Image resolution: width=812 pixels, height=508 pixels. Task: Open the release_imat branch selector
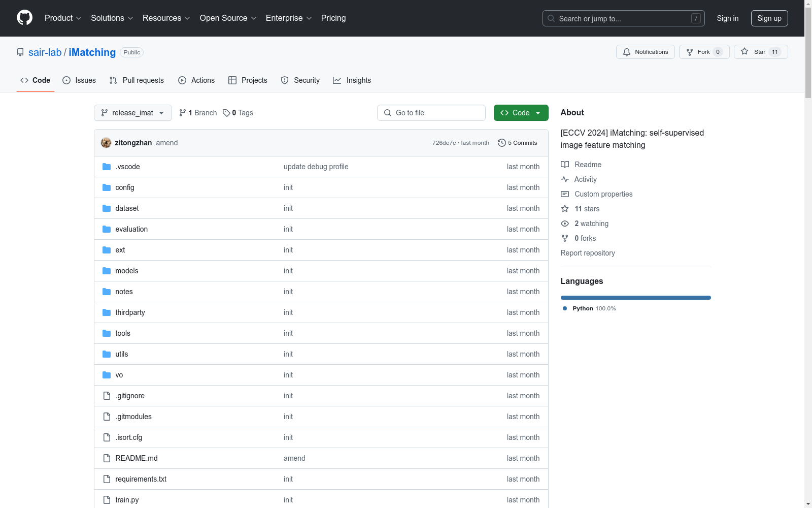pyautogui.click(x=133, y=113)
